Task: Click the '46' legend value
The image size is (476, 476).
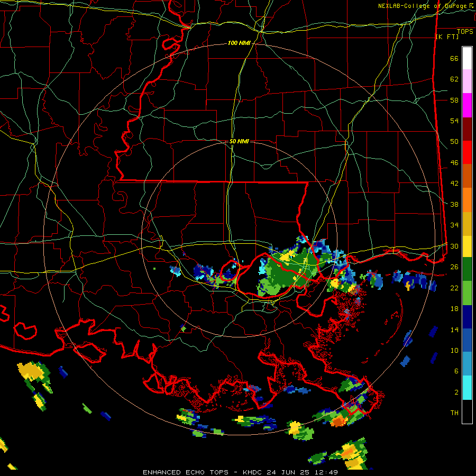Action: click(x=454, y=163)
